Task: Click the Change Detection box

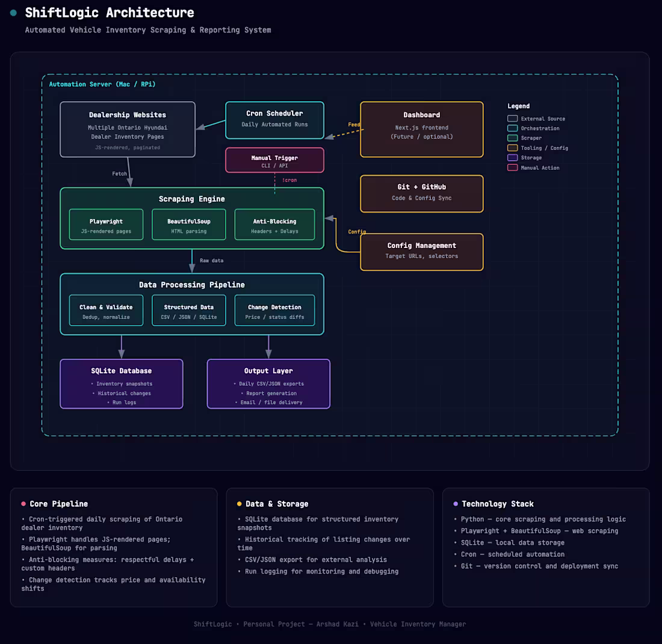Action: click(x=274, y=311)
